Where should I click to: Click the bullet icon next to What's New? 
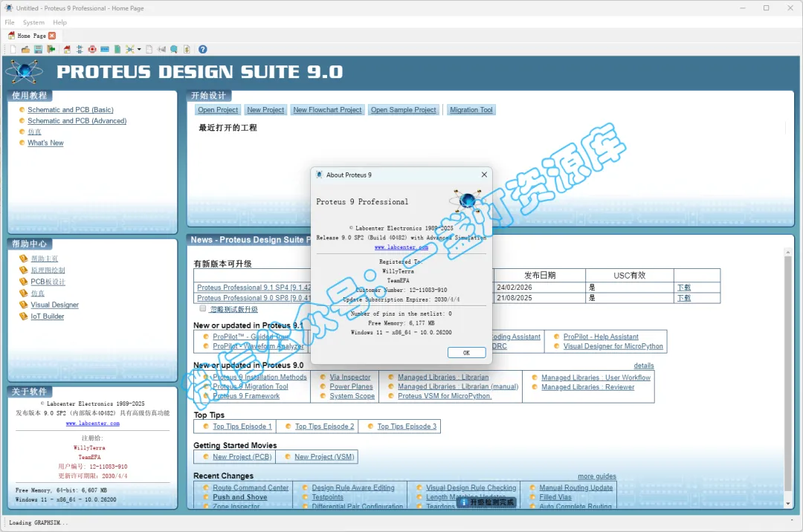[22, 143]
